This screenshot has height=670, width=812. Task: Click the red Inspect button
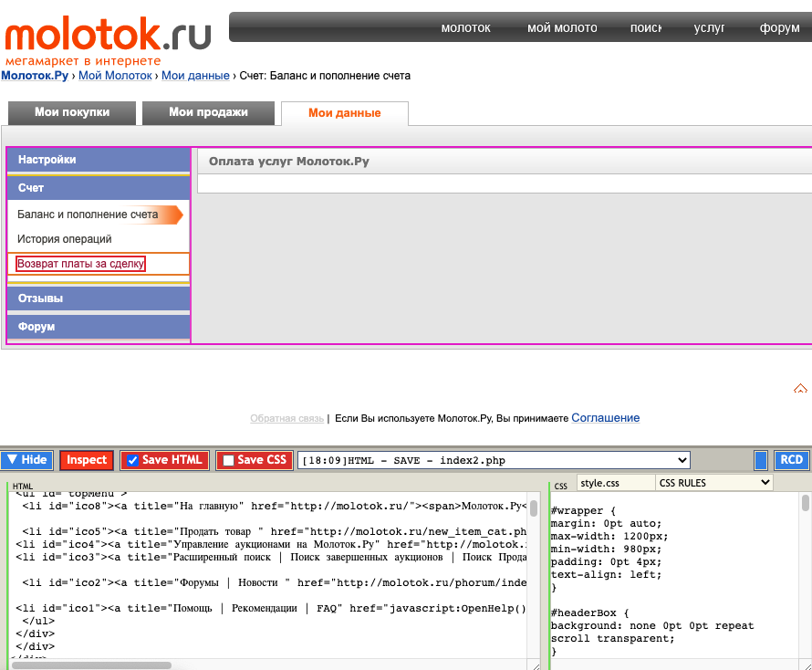87,460
